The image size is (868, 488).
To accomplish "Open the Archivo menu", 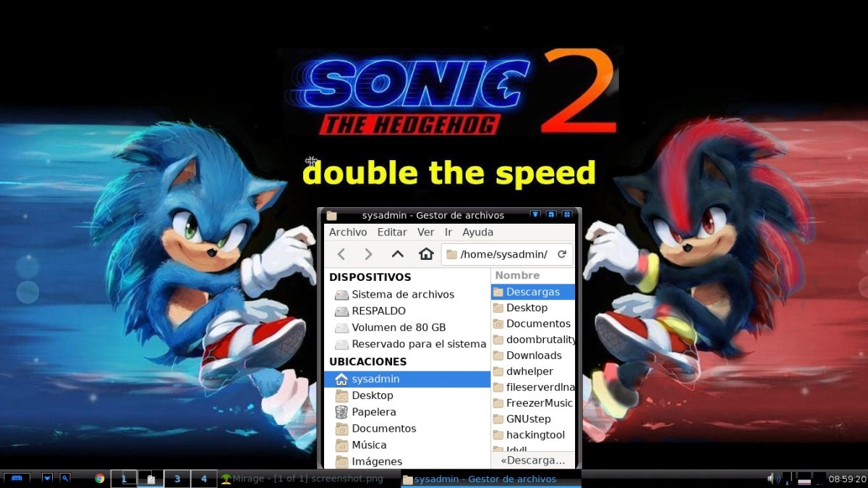I will click(x=348, y=232).
